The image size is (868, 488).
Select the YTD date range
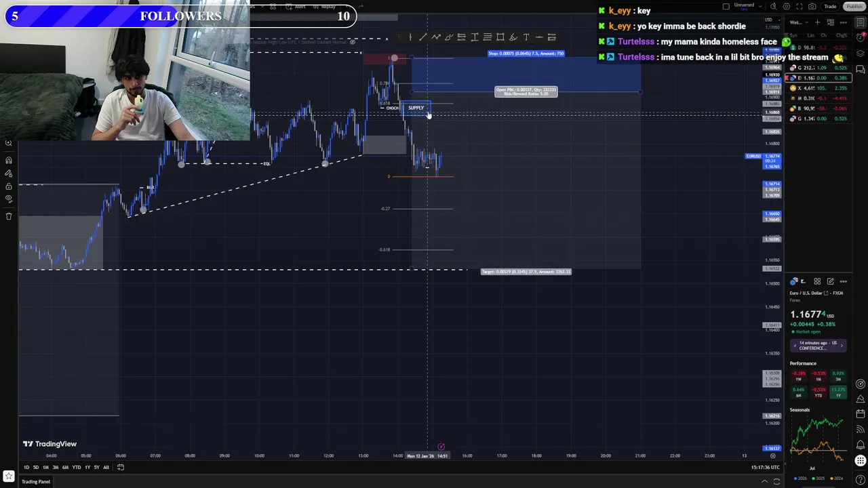pyautogui.click(x=77, y=467)
